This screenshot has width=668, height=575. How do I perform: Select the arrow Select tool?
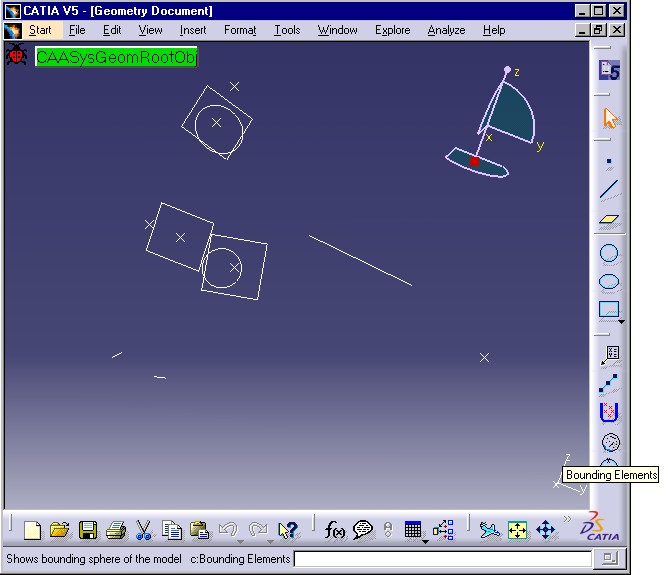point(610,118)
